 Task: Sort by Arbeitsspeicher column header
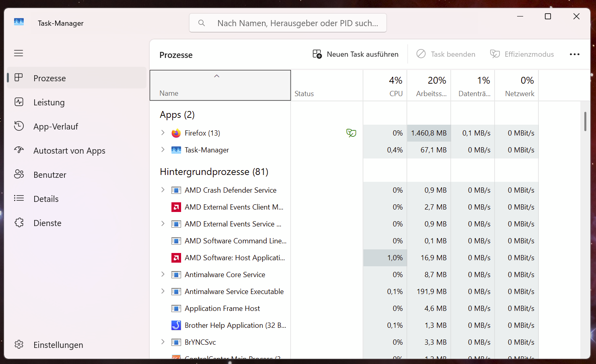coord(429,85)
